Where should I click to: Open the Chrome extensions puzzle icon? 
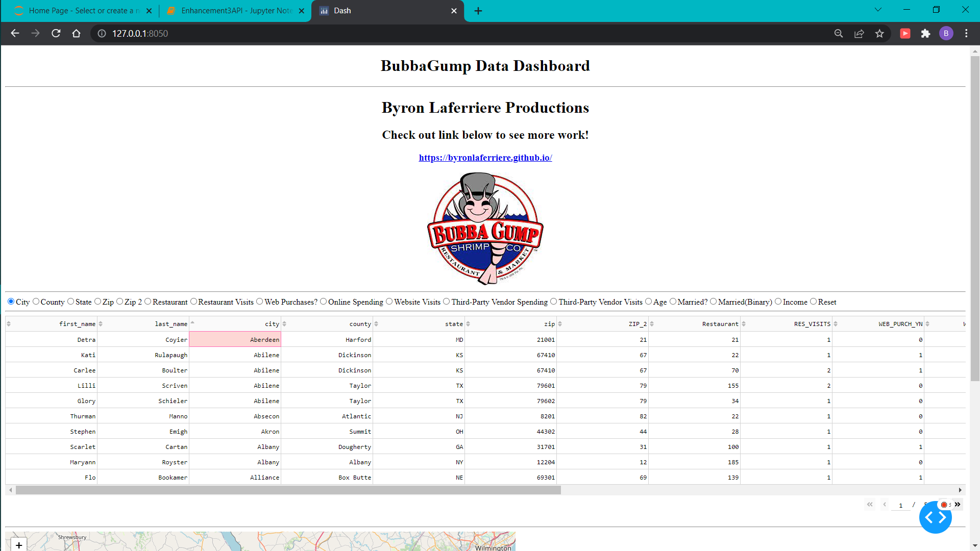click(926, 34)
